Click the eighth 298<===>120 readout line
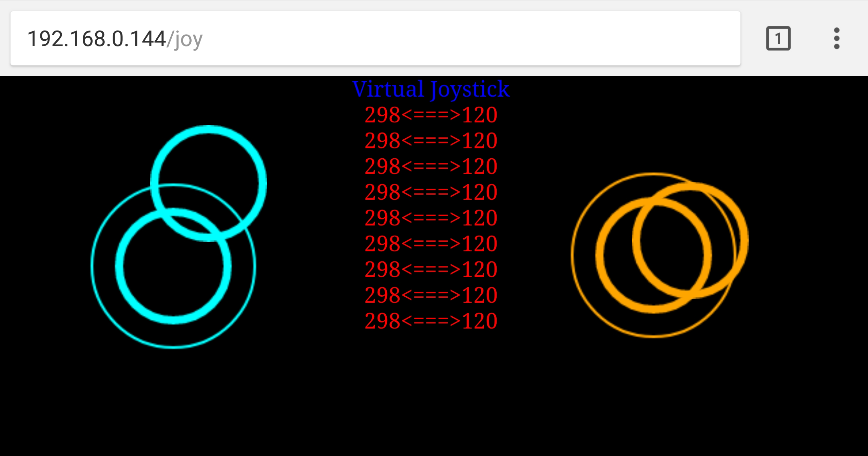868x456 pixels. tap(431, 295)
